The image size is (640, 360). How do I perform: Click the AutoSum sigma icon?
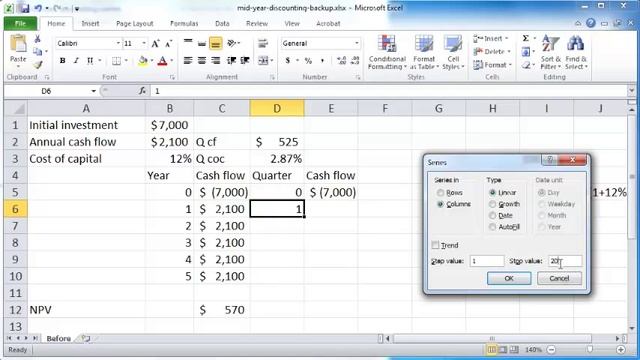526,38
